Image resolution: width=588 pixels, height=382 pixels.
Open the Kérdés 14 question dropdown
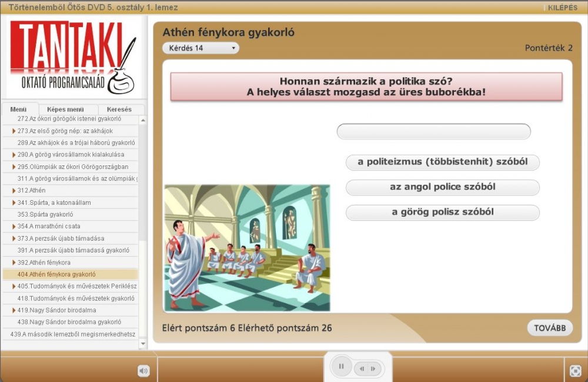[x=201, y=48]
